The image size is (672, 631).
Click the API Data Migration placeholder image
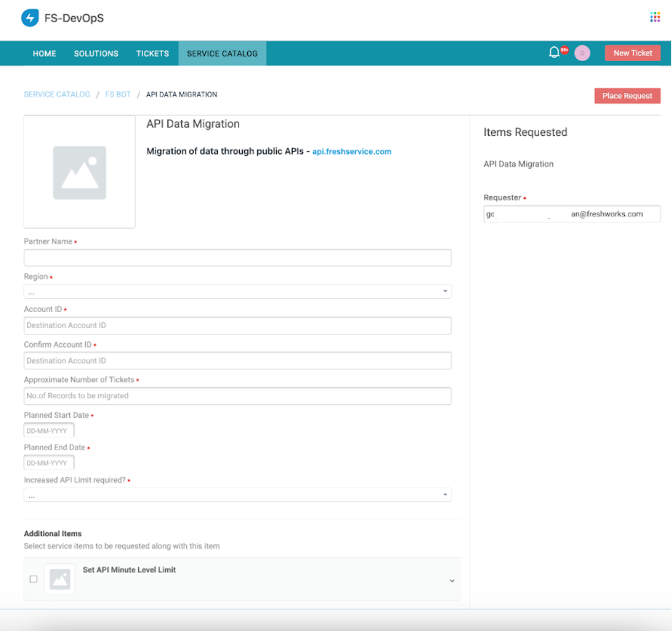point(80,172)
